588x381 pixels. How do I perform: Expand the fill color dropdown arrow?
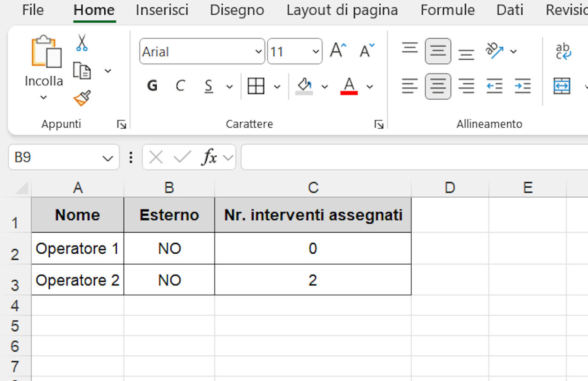(325, 86)
